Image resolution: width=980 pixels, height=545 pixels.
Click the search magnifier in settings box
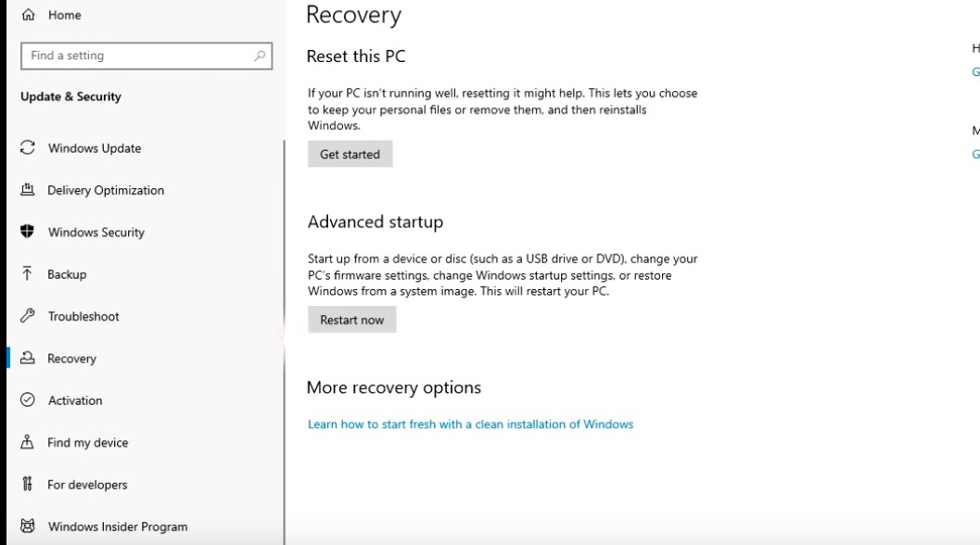click(x=261, y=56)
